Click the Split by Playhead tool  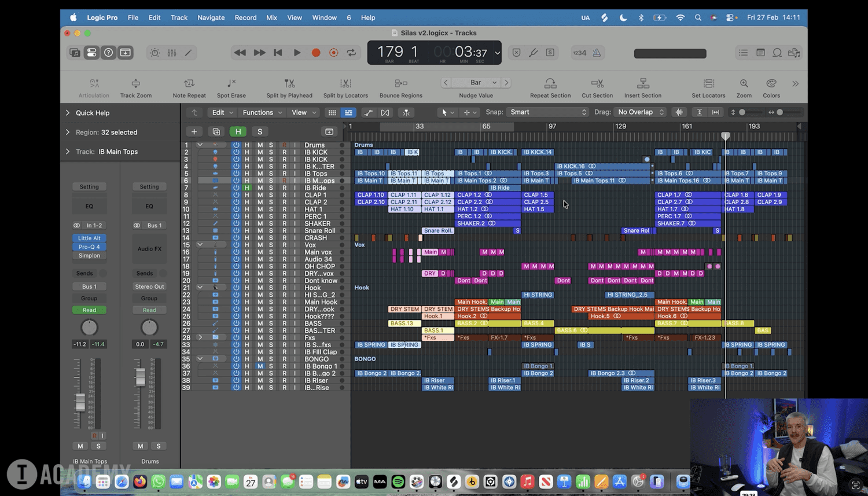point(289,84)
